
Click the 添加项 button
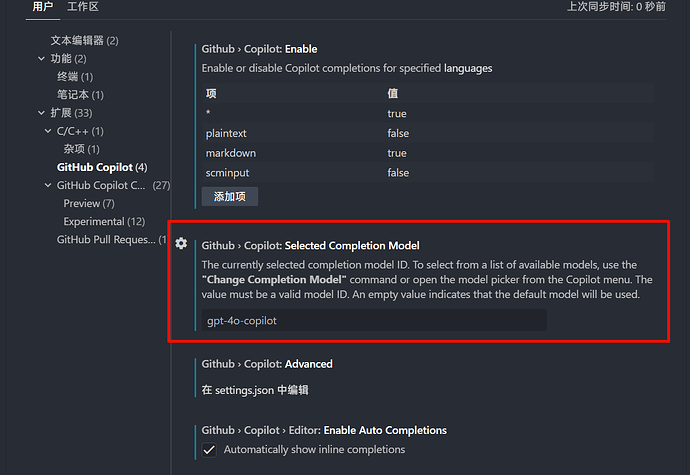coord(230,196)
